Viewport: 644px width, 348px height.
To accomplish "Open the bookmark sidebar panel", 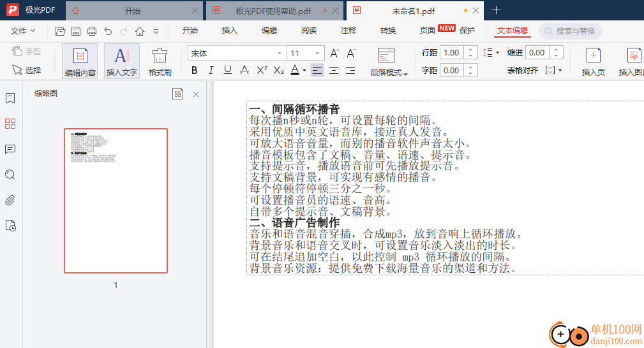I will [x=10, y=98].
